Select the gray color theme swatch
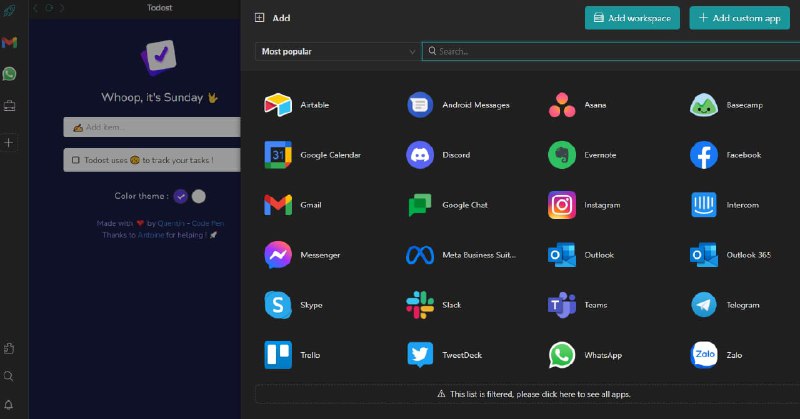The image size is (800, 419). coord(198,196)
